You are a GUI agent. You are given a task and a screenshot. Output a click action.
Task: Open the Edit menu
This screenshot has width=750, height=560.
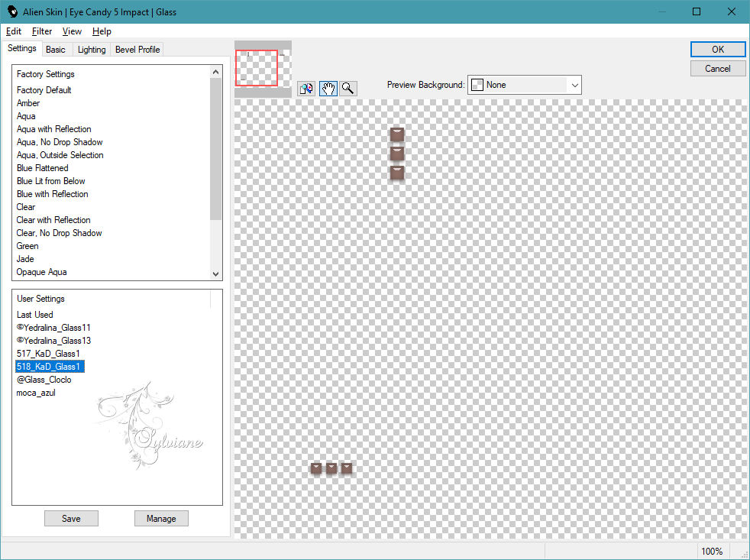tap(14, 31)
